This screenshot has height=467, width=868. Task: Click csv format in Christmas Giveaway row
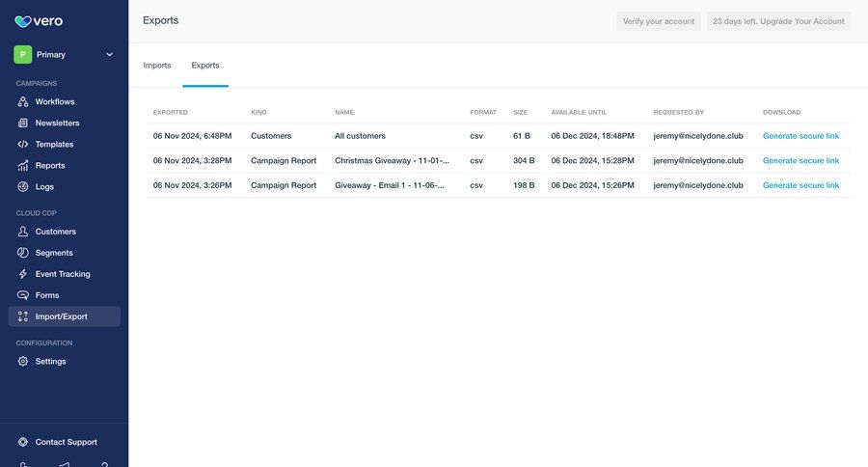point(476,161)
